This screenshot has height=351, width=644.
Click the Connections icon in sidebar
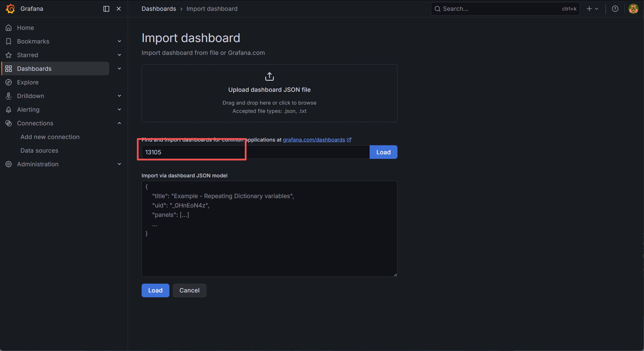click(x=9, y=123)
